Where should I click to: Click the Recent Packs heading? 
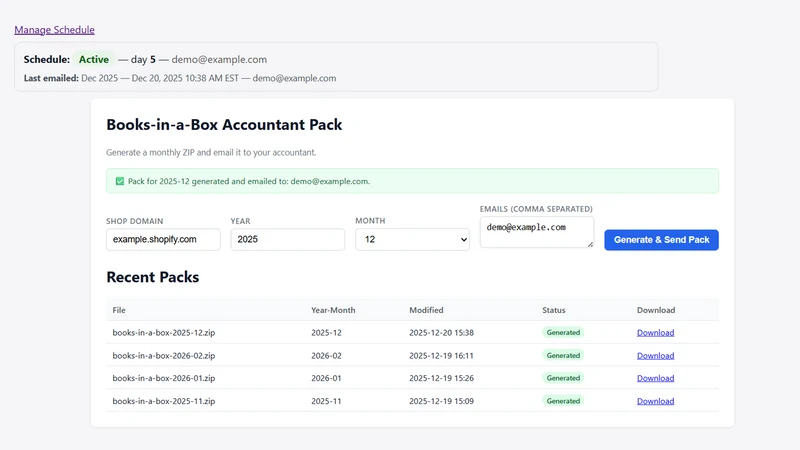(x=153, y=277)
